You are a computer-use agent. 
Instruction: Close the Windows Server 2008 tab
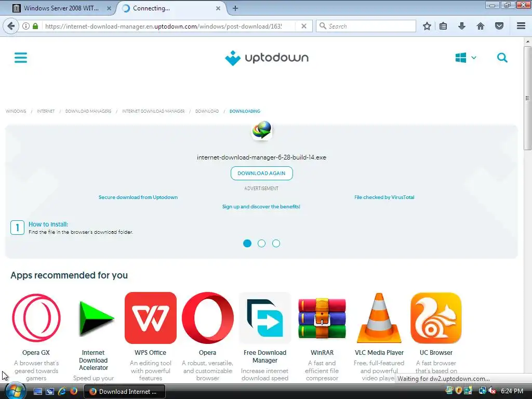tap(109, 8)
